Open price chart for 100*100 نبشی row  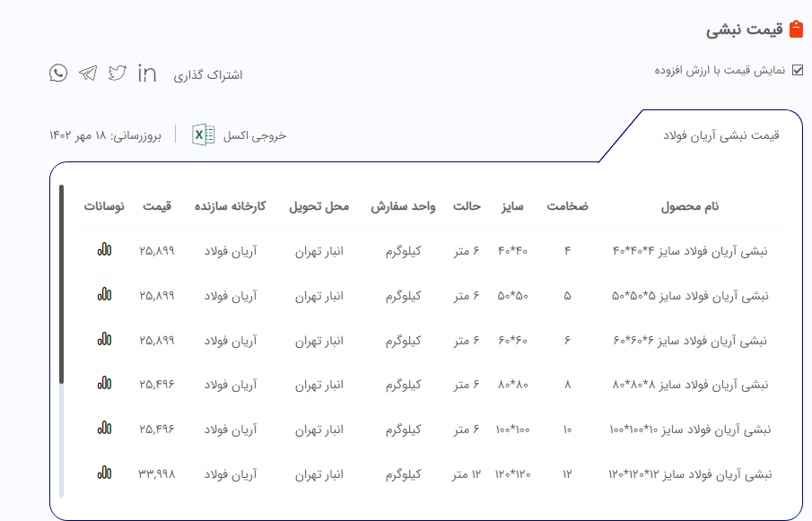point(105,429)
